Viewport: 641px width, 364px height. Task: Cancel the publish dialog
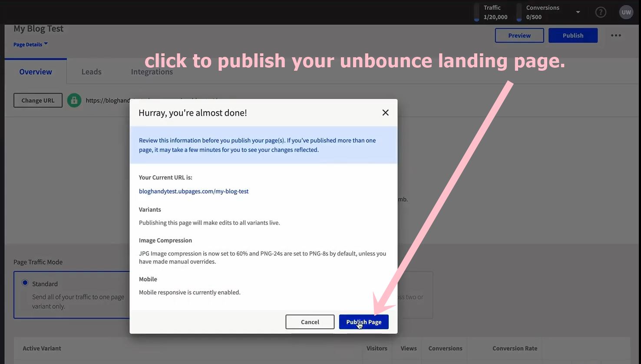point(310,321)
